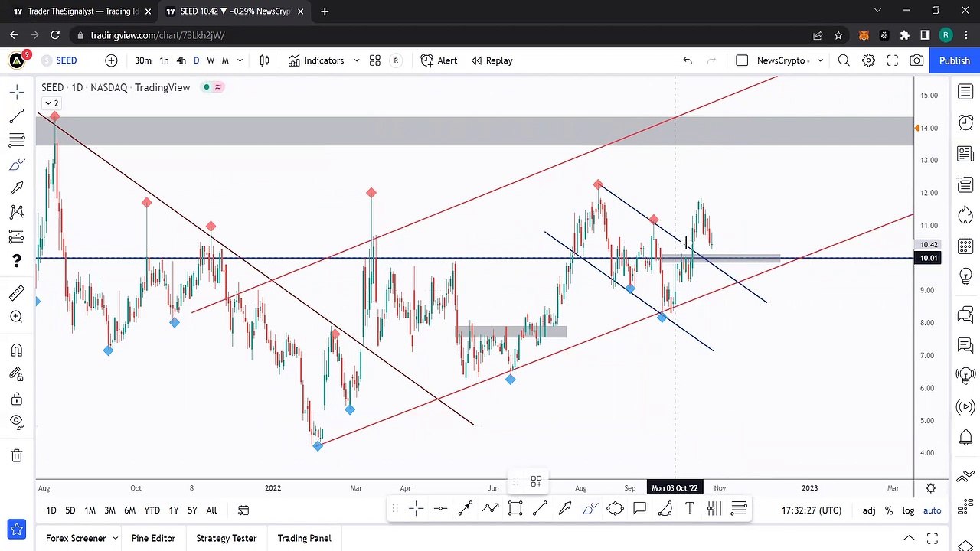Open the Indicators dialog
The width and height of the screenshot is (980, 551).
click(x=316, y=60)
